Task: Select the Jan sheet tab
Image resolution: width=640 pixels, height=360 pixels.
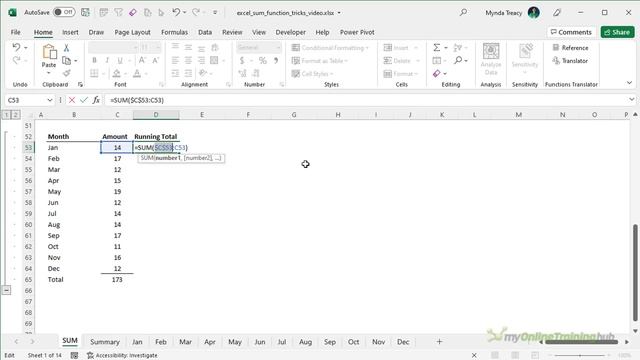Action: (x=137, y=342)
